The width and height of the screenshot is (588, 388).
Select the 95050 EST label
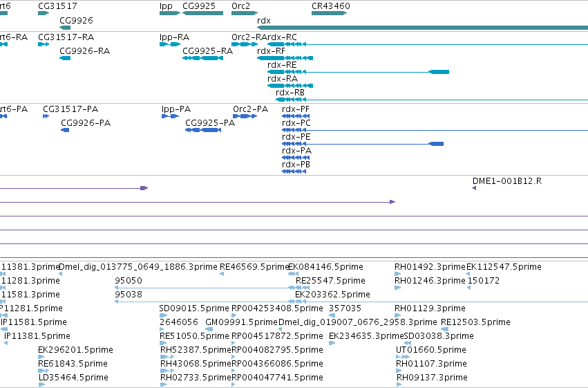(x=129, y=281)
